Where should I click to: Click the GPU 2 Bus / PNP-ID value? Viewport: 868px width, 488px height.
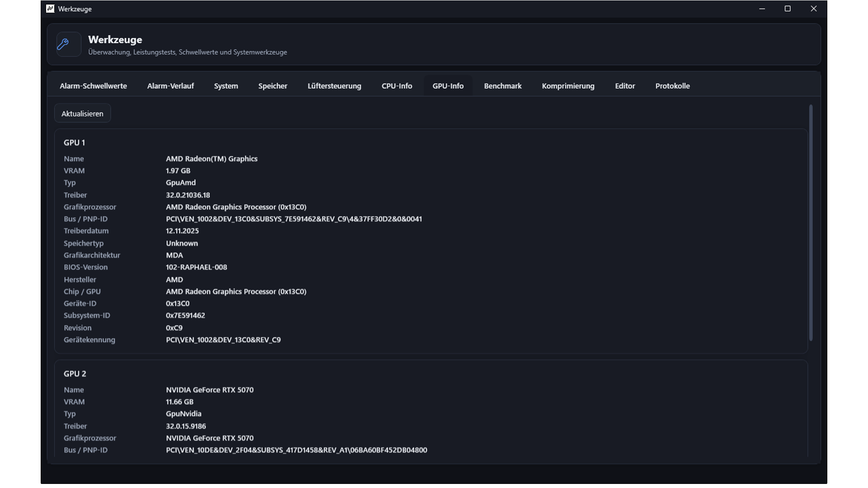[x=297, y=450]
